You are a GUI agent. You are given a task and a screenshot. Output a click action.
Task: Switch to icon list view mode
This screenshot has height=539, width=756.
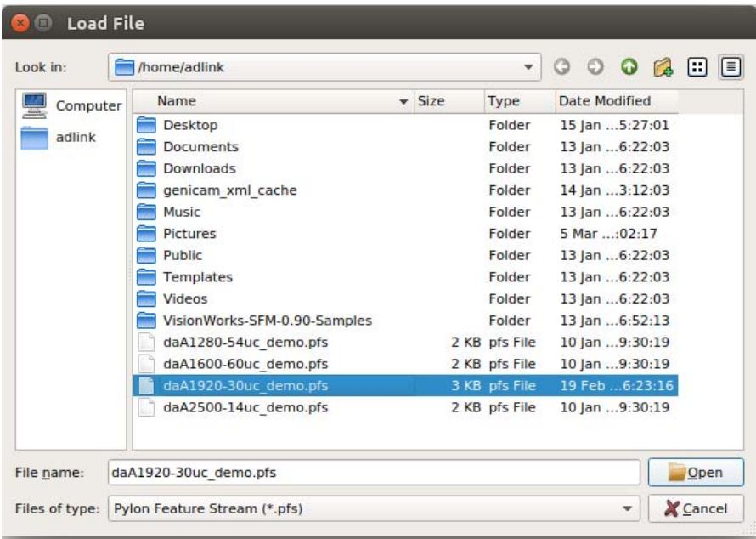tap(697, 67)
